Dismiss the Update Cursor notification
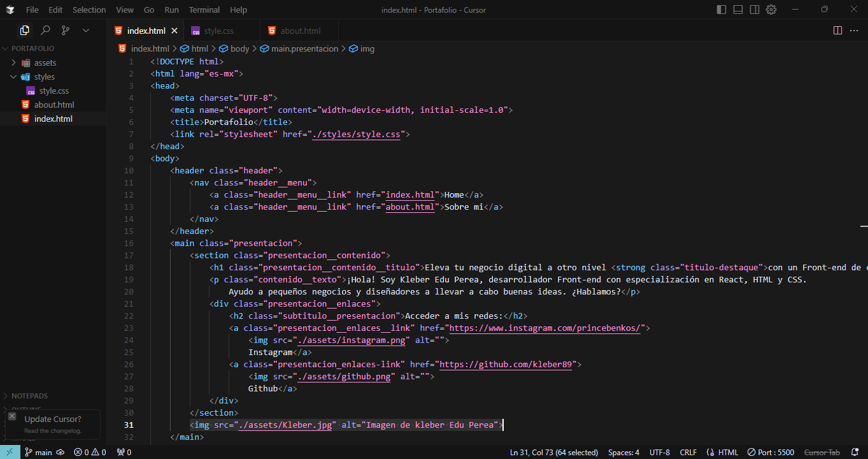The height and width of the screenshot is (459, 868). coord(12,416)
